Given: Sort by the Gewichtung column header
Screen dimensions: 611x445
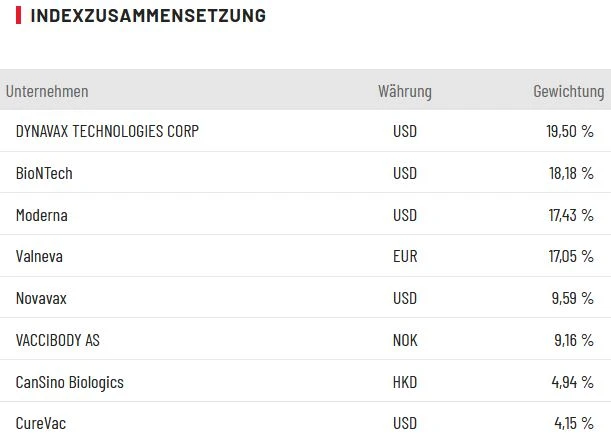Looking at the screenshot, I should (568, 92).
